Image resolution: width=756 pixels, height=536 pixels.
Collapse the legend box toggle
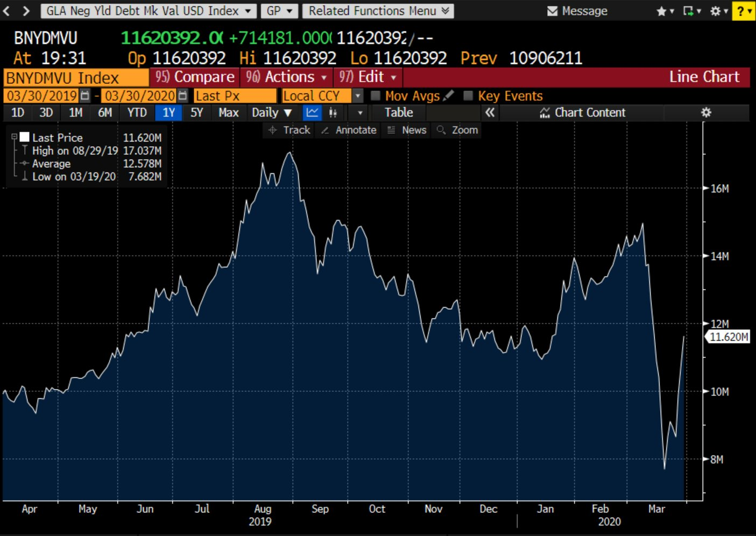[15, 137]
